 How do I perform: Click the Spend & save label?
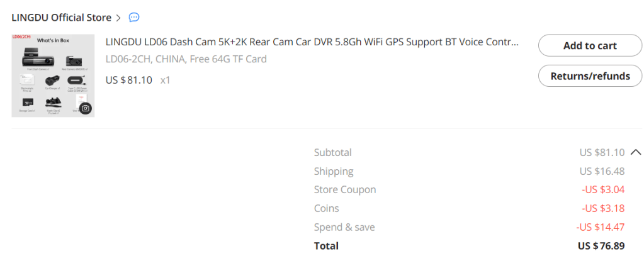pos(344,227)
